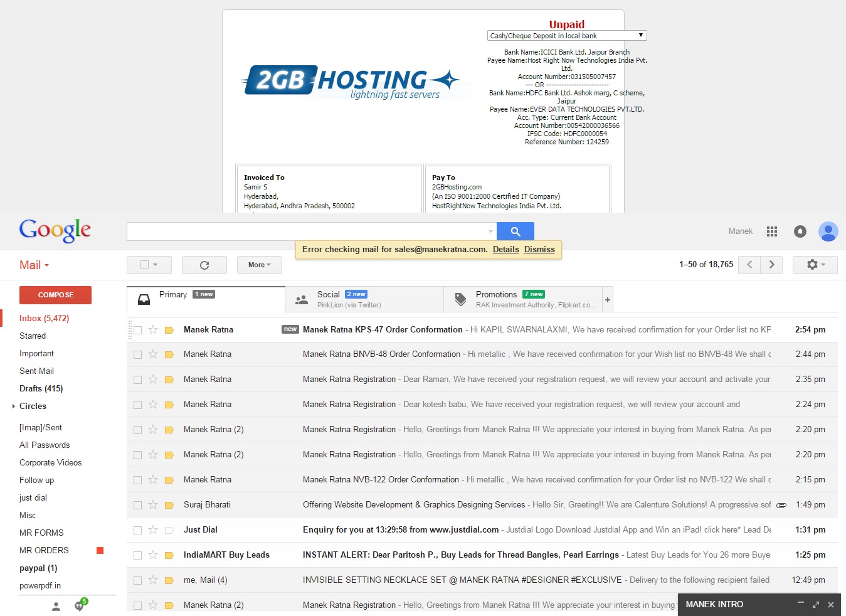Open the account profile avatar
The height and width of the screenshot is (616, 846).
click(828, 231)
